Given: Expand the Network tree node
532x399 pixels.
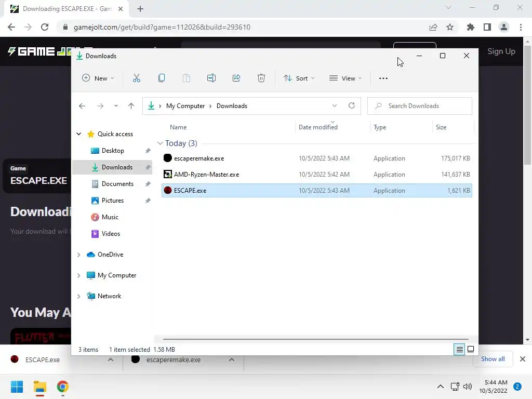Looking at the screenshot, I should tap(79, 296).
